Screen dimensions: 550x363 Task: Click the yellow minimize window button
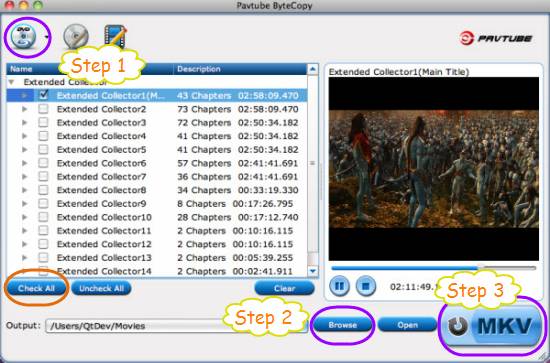point(24,5)
